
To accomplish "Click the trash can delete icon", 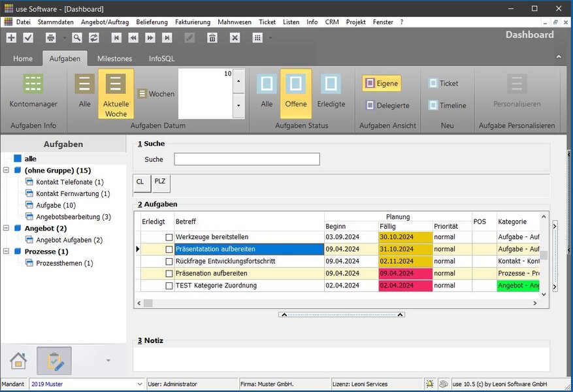I will [212, 38].
